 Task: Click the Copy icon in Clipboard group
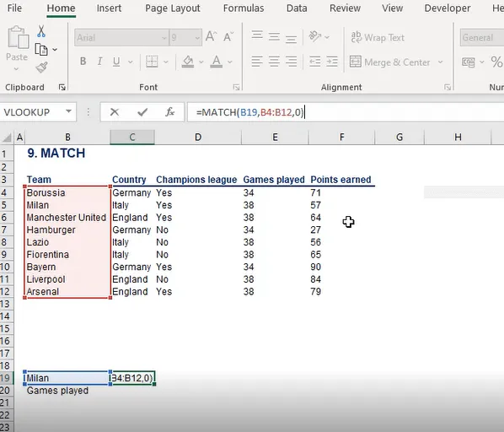[41, 50]
